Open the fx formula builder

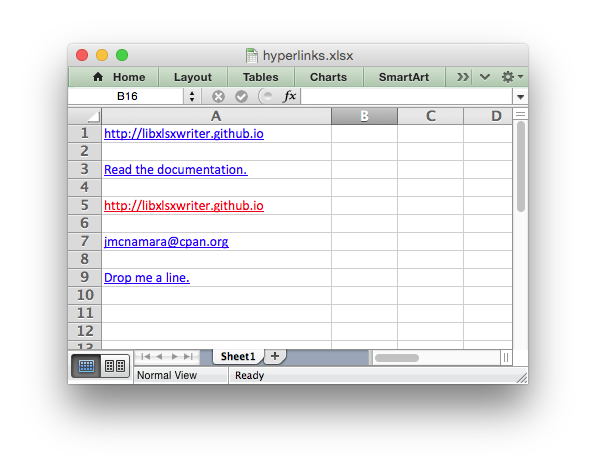[x=290, y=96]
